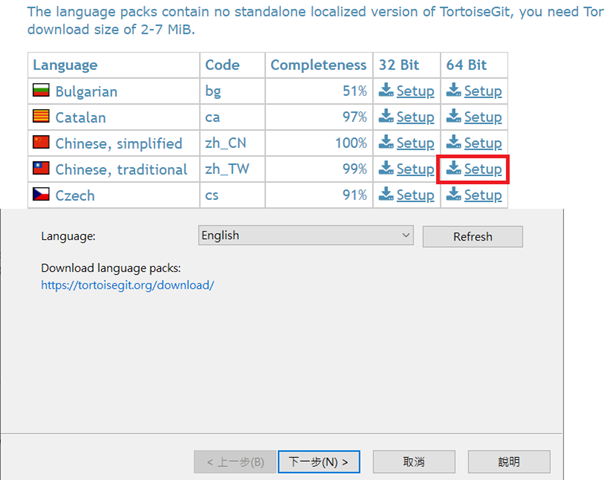Download Chinese traditional 32 Bit Setup
The height and width of the screenshot is (480, 604).
[x=415, y=169]
